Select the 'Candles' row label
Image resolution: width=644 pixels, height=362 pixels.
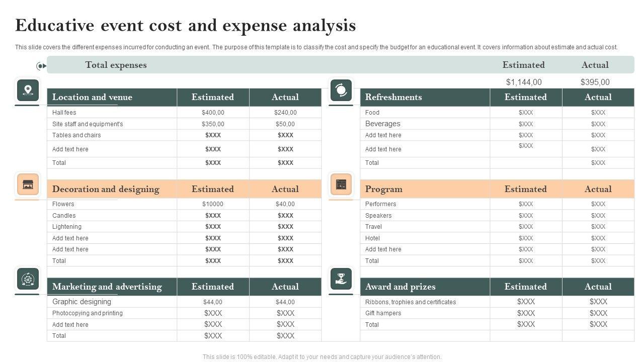(64, 216)
